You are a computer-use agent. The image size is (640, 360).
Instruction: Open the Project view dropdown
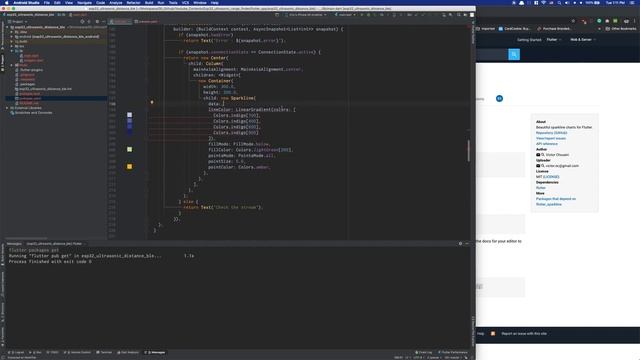pos(18,22)
